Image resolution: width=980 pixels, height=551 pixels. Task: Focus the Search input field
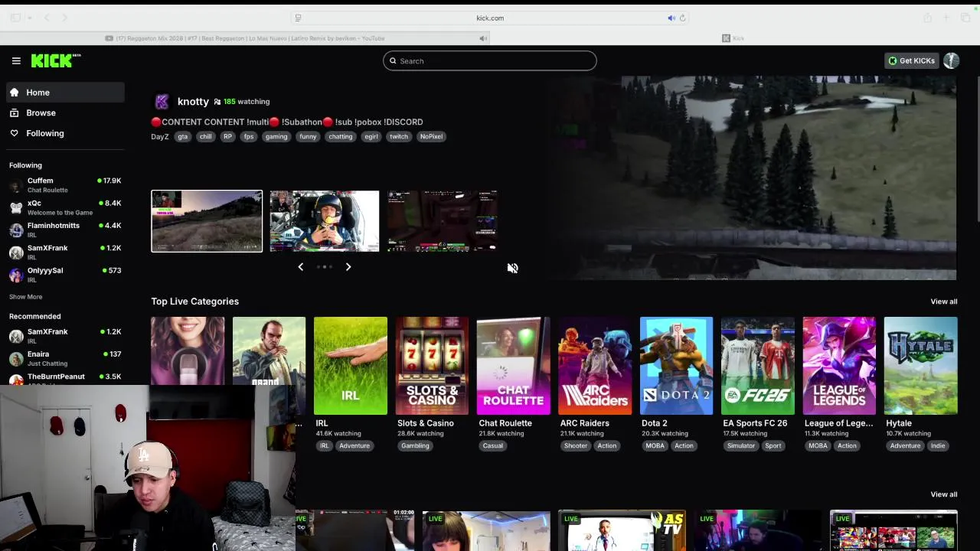coord(490,61)
